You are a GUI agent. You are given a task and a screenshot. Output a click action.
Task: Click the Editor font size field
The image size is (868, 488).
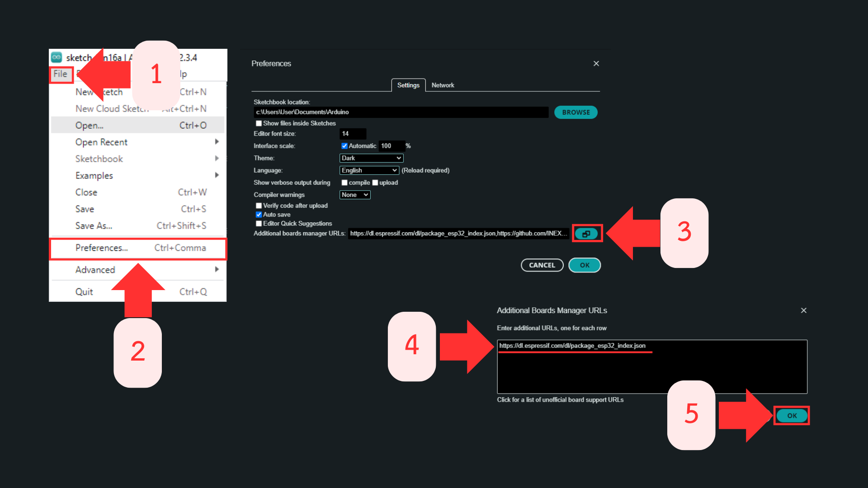click(x=353, y=134)
